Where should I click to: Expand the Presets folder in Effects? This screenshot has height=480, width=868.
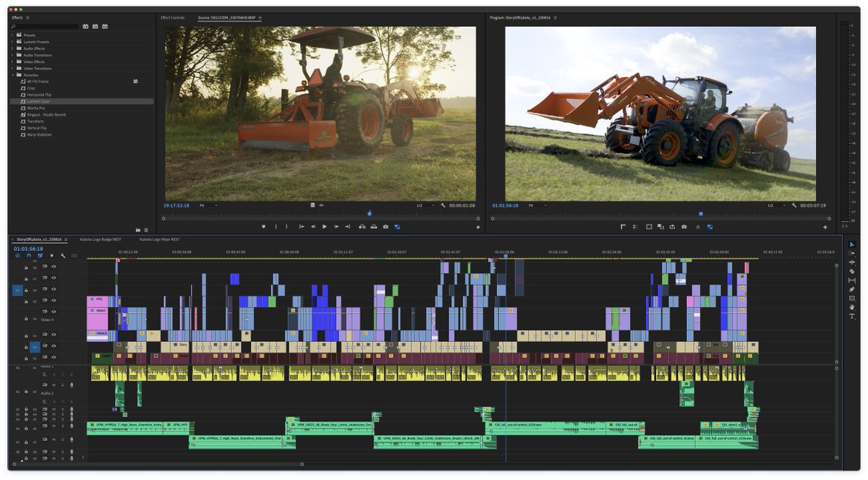click(12, 35)
